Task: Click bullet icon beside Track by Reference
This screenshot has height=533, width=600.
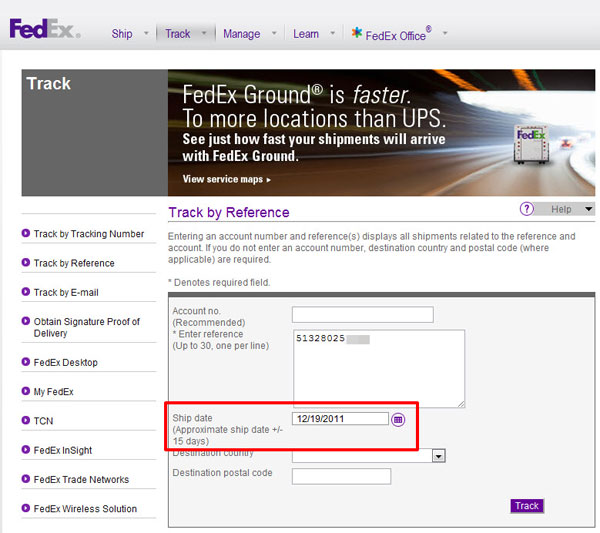Action: 26,262
